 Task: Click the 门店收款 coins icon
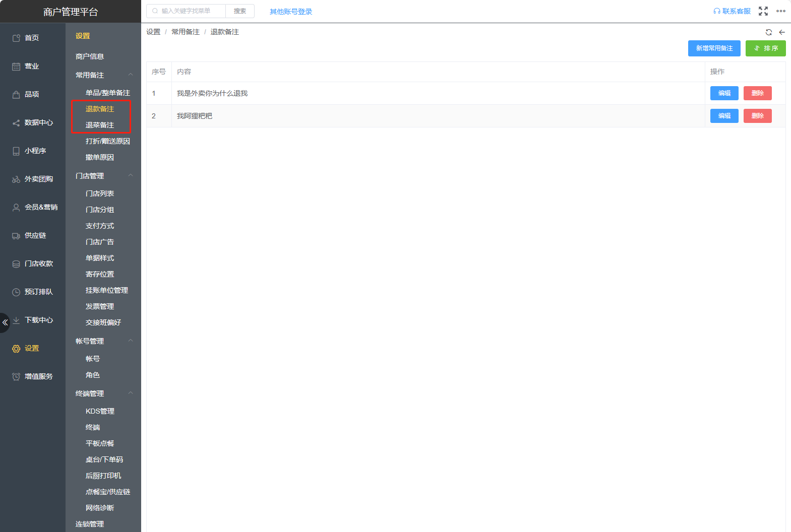click(x=16, y=263)
